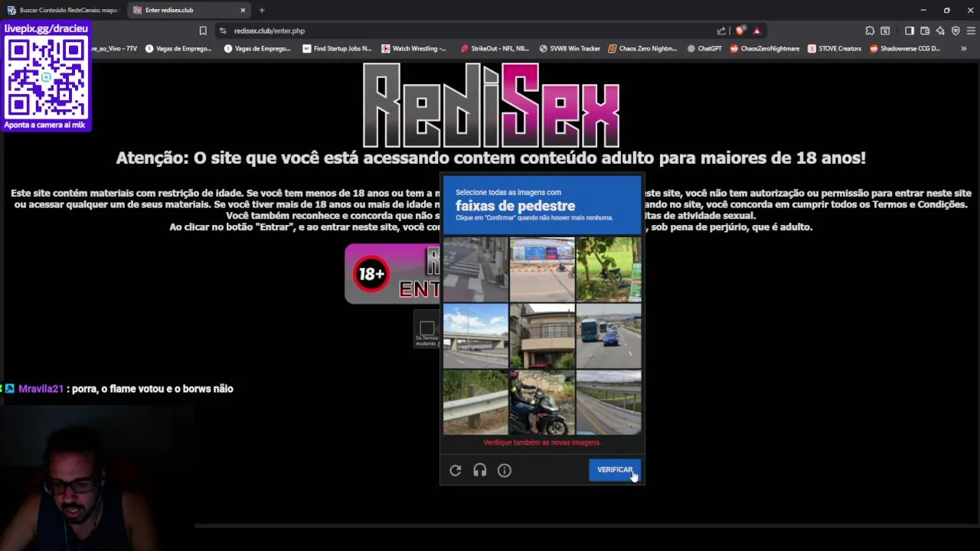The width and height of the screenshot is (980, 551).
Task: Select the curved road railing captcha tile
Action: click(x=609, y=403)
